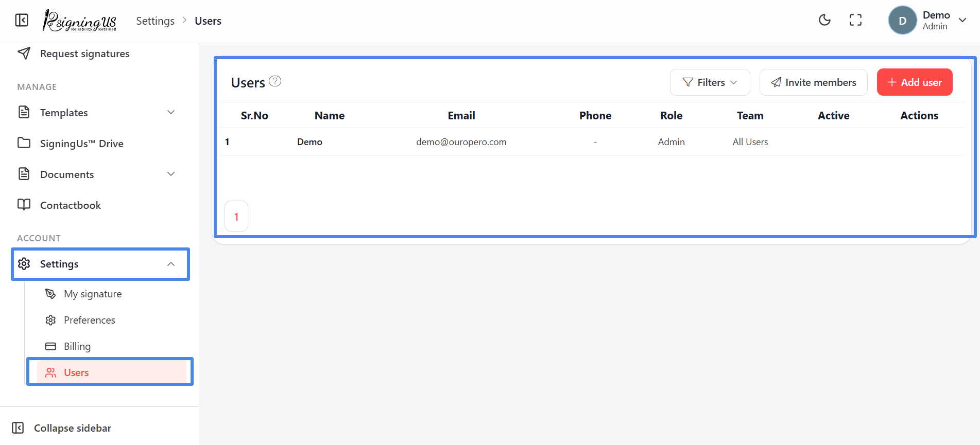
Task: Click the Users breadcrumb text
Action: [208, 21]
